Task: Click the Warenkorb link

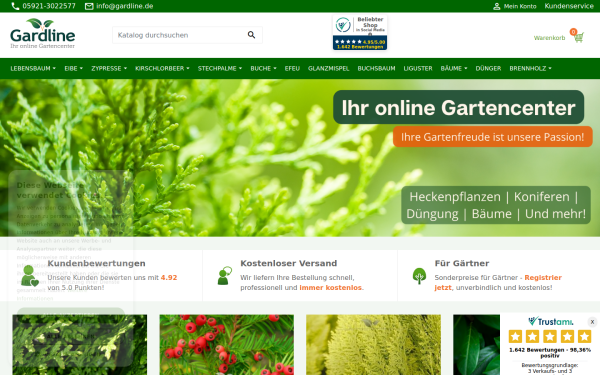Action: coord(549,38)
